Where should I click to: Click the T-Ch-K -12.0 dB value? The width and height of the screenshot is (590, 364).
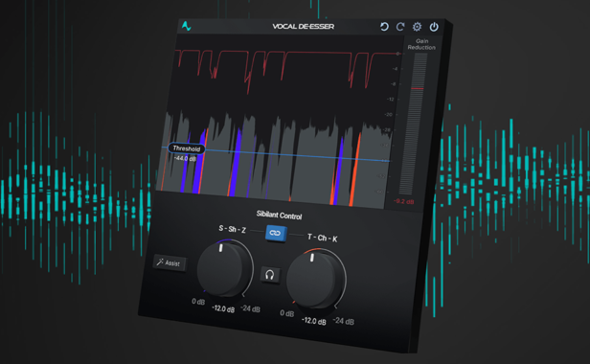[314, 321]
